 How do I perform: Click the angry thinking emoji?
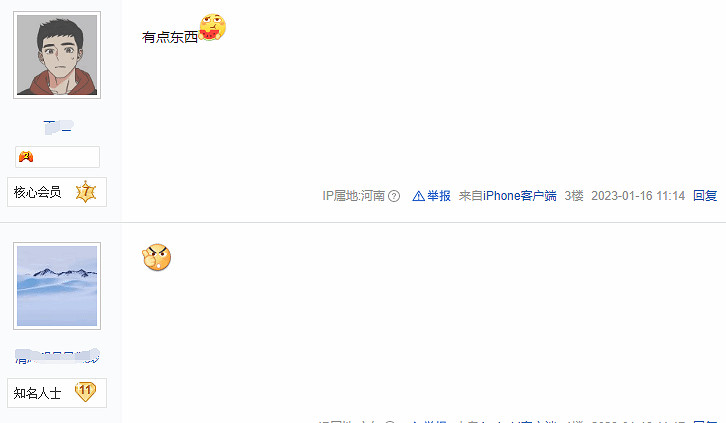tap(156, 257)
